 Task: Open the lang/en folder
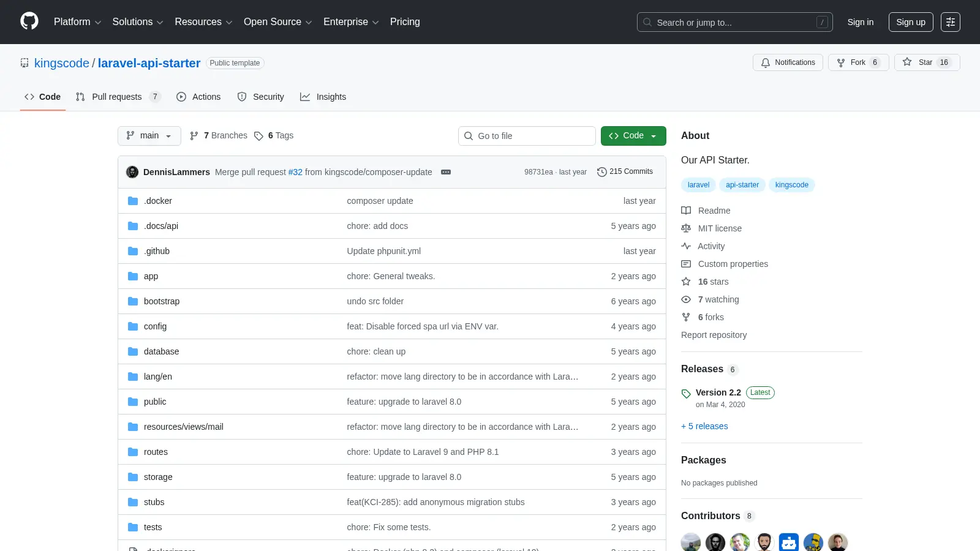(x=158, y=377)
